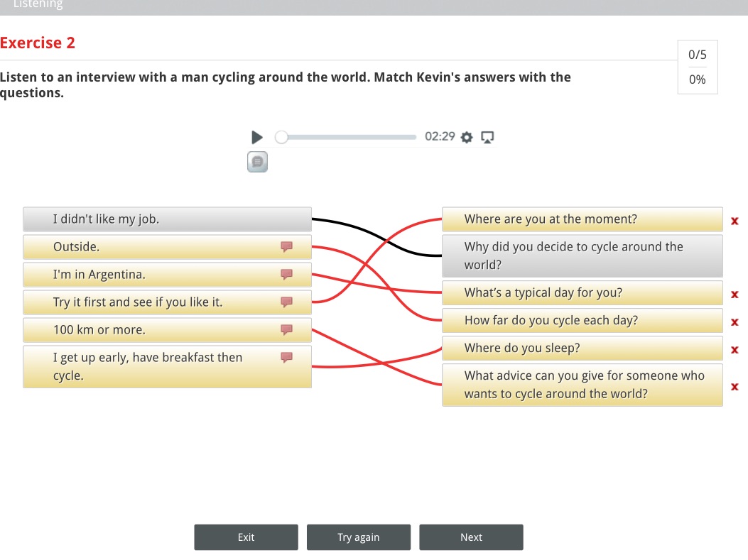Select question "Where do you sleep?"
The image size is (748, 560).
(582, 348)
